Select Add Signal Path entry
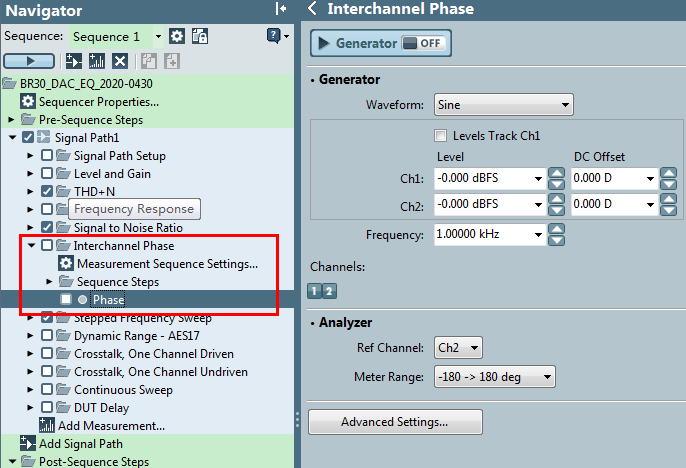The height and width of the screenshot is (468, 686). pyautogui.click(x=81, y=444)
